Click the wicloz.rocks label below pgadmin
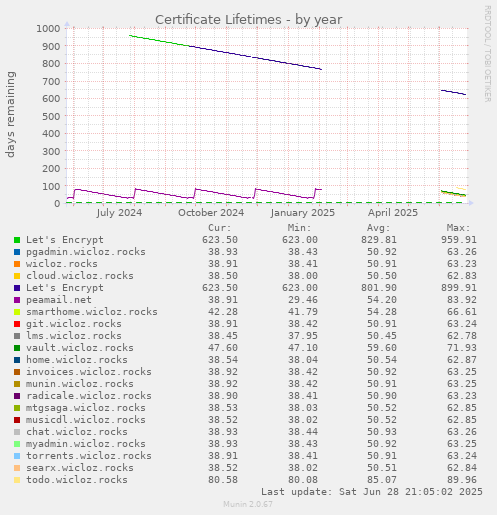The width and height of the screenshot is (497, 515). (x=62, y=264)
